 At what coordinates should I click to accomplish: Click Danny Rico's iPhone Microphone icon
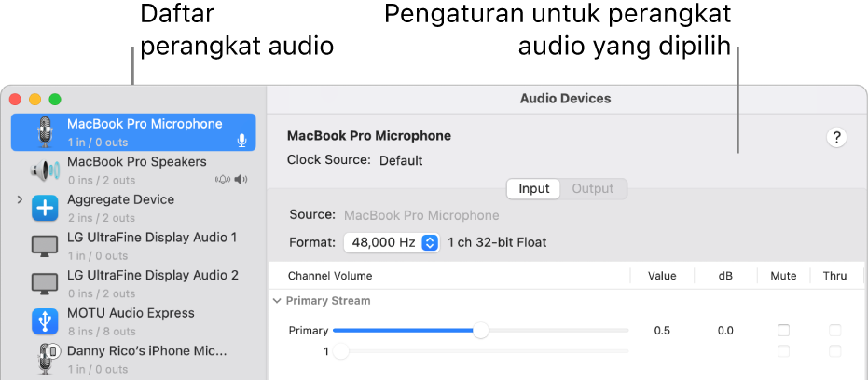point(45,359)
